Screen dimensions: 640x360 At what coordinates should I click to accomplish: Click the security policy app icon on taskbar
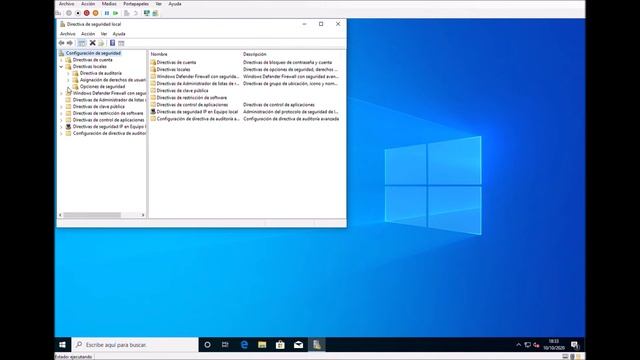click(x=317, y=345)
